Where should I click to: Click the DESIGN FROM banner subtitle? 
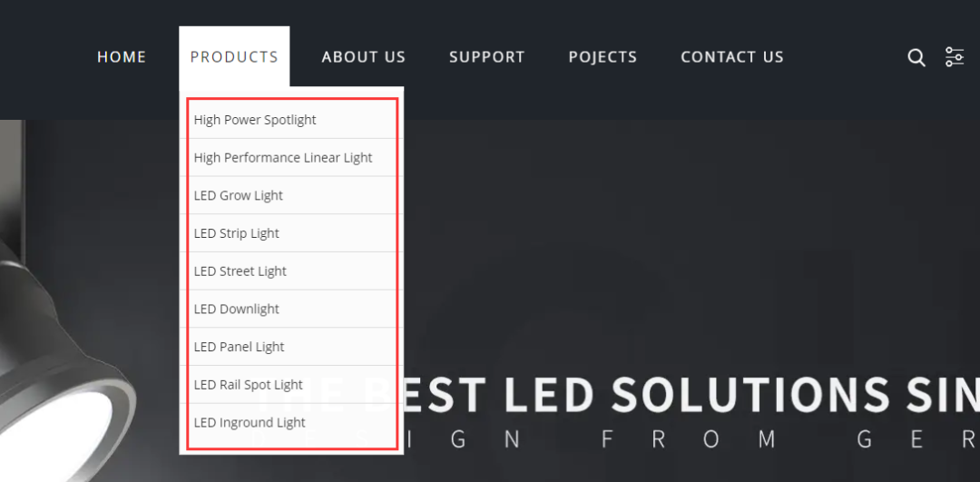690,441
